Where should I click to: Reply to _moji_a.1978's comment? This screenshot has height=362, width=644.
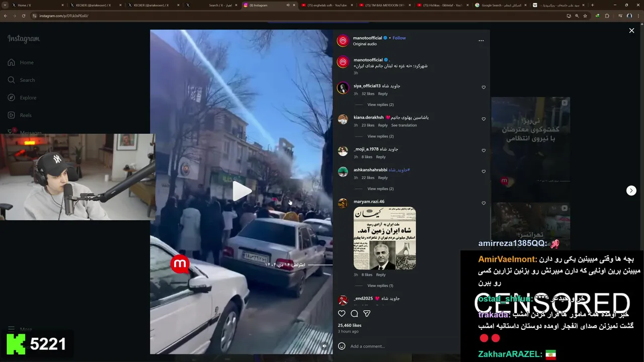click(x=381, y=157)
